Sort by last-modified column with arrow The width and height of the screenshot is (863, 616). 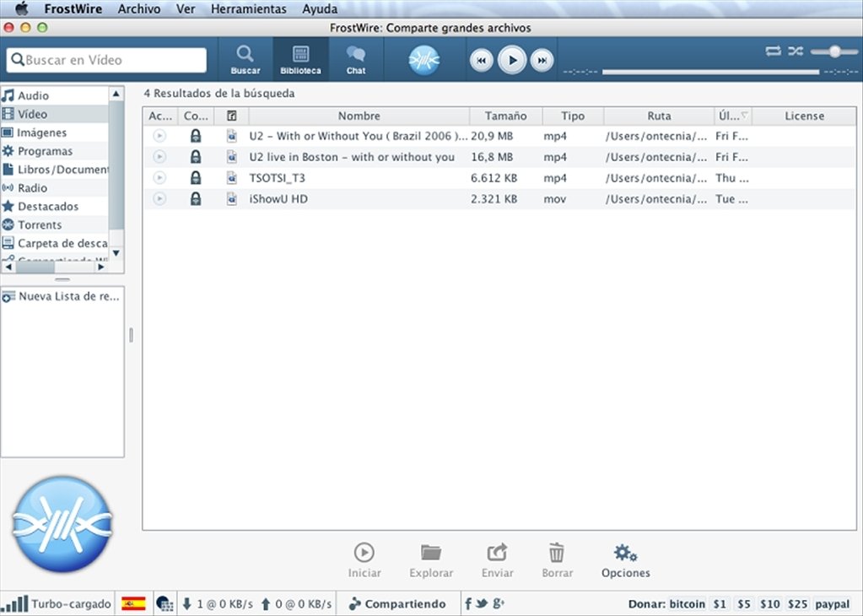pos(733,116)
